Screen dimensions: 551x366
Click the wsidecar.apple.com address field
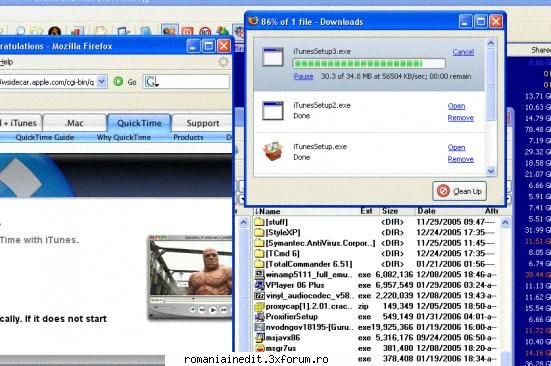point(48,82)
